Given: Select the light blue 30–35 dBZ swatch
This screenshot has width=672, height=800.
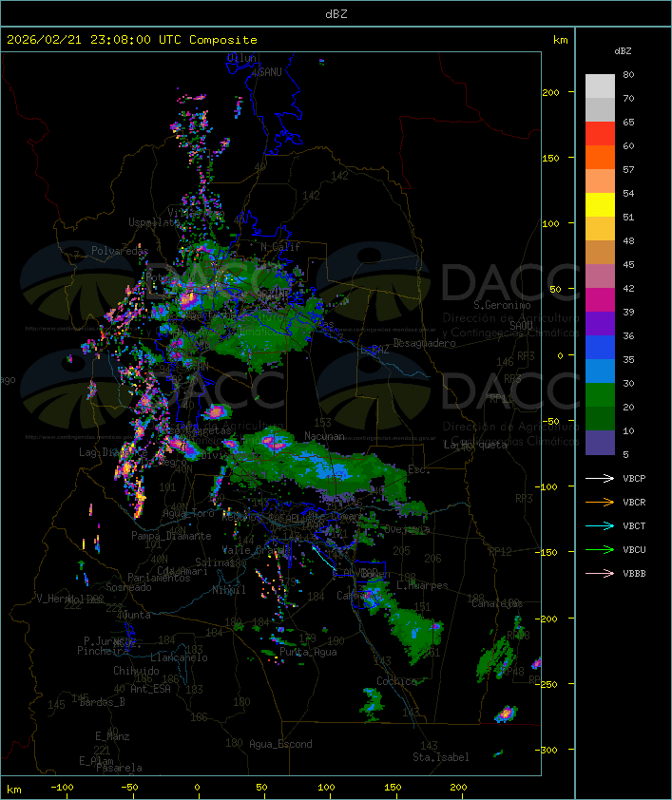Looking at the screenshot, I should (600, 371).
